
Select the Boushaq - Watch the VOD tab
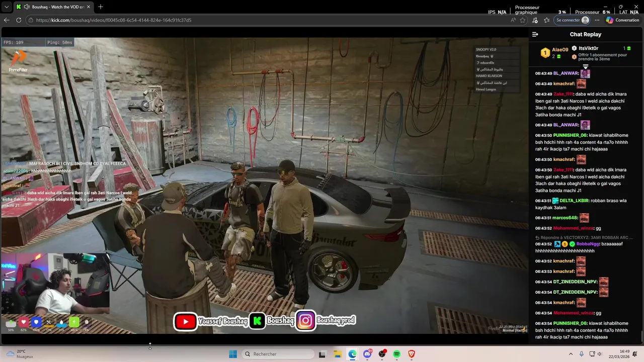point(54,7)
